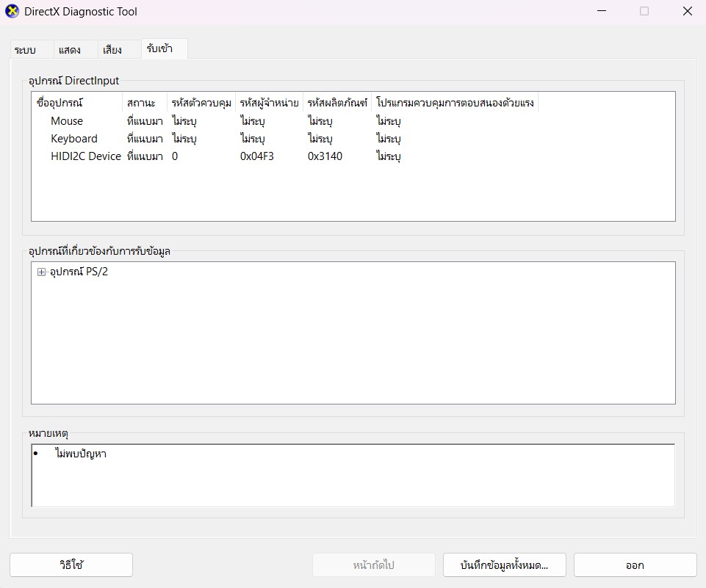Click the ไม่พบปัญหา note text
This screenshot has width=706, height=588.
pos(81,454)
